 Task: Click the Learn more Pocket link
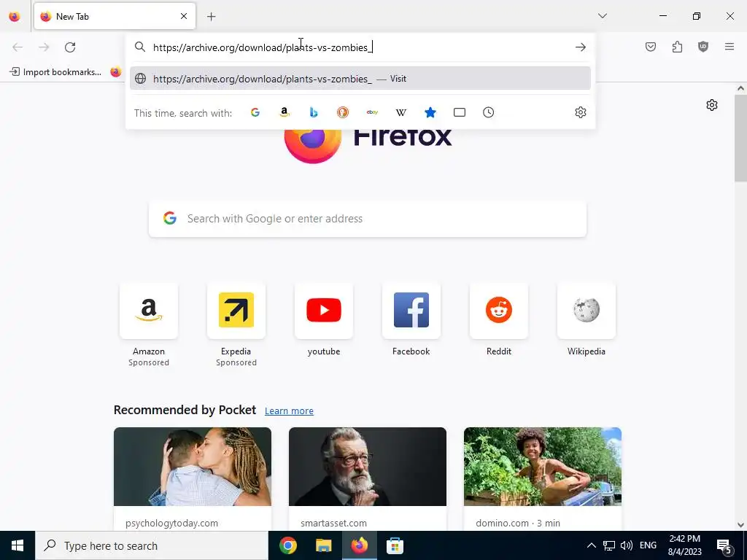(x=289, y=411)
